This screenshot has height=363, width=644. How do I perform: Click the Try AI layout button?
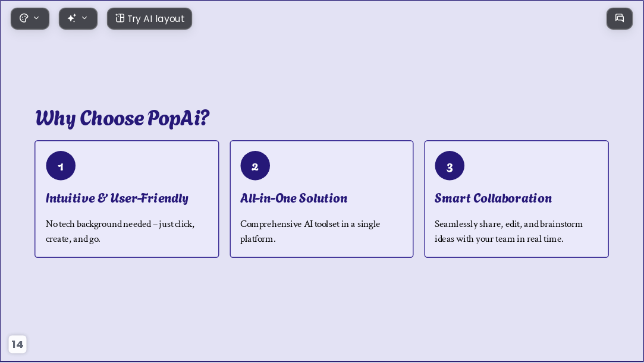149,18
